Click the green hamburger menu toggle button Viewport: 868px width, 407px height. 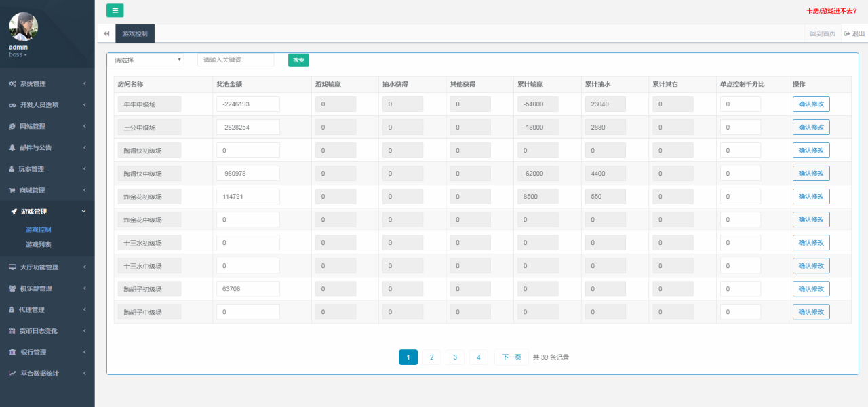pos(115,10)
